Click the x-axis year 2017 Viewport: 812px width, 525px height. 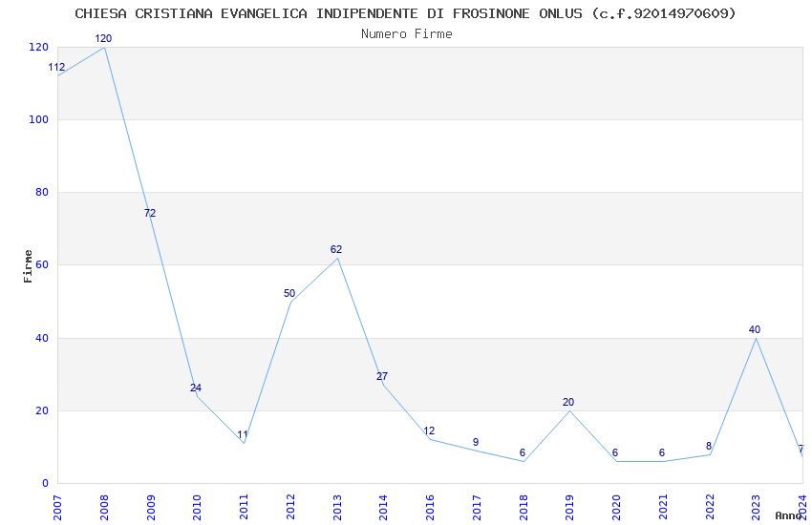(x=477, y=508)
